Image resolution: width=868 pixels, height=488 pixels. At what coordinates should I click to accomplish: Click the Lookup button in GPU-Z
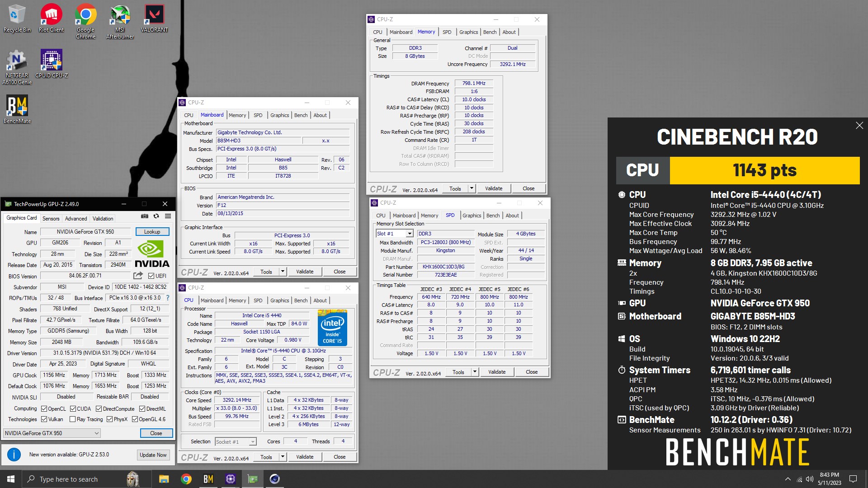tap(152, 232)
